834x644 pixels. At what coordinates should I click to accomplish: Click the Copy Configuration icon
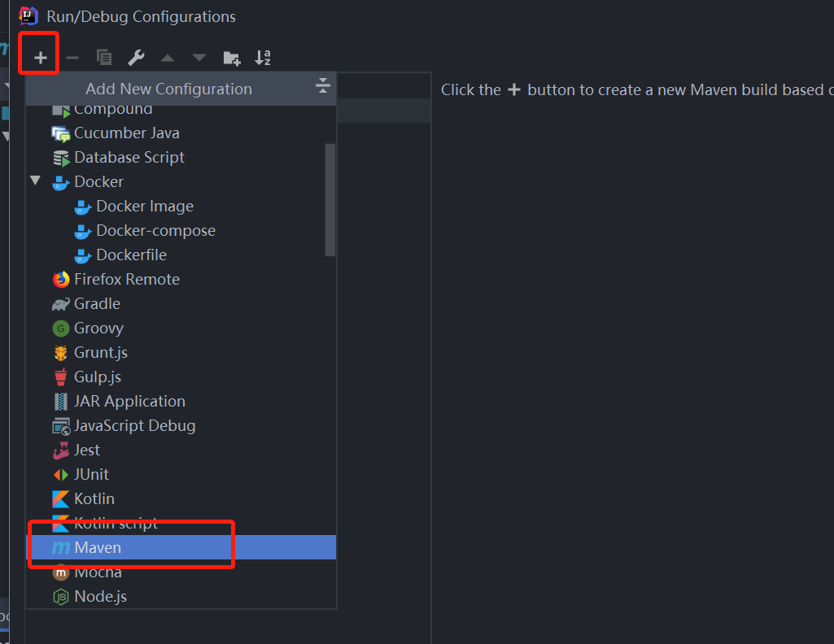tap(103, 57)
